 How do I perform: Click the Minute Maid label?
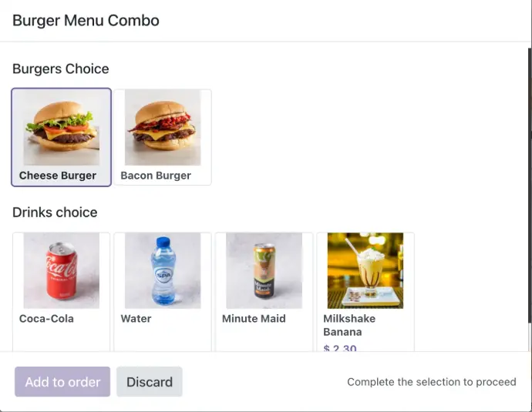pyautogui.click(x=254, y=319)
